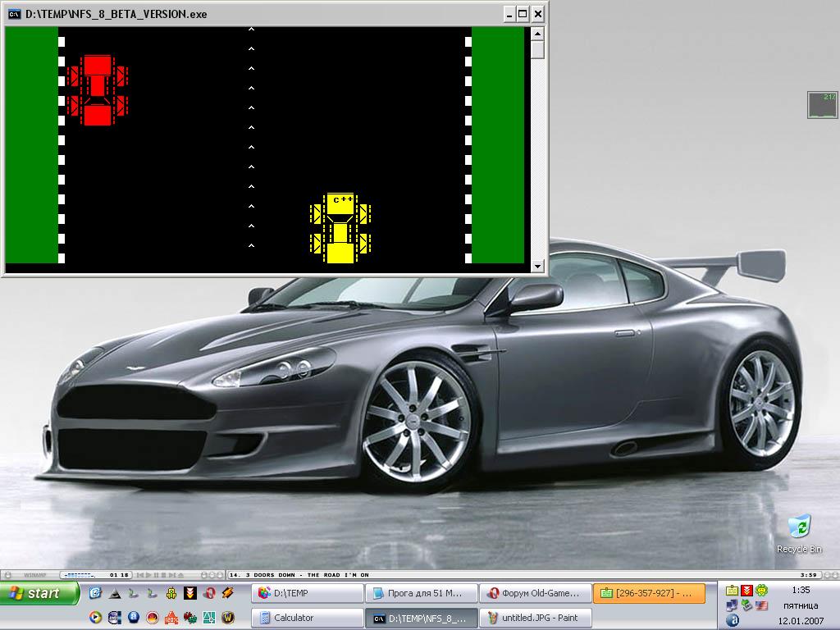Viewport: 840px width, 630px height.
Task: Click the language flag tray icon
Action: (762, 605)
